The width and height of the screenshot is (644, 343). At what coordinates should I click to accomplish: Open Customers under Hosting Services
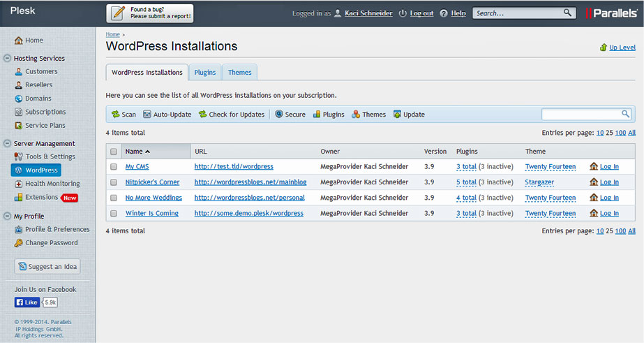pos(36,71)
